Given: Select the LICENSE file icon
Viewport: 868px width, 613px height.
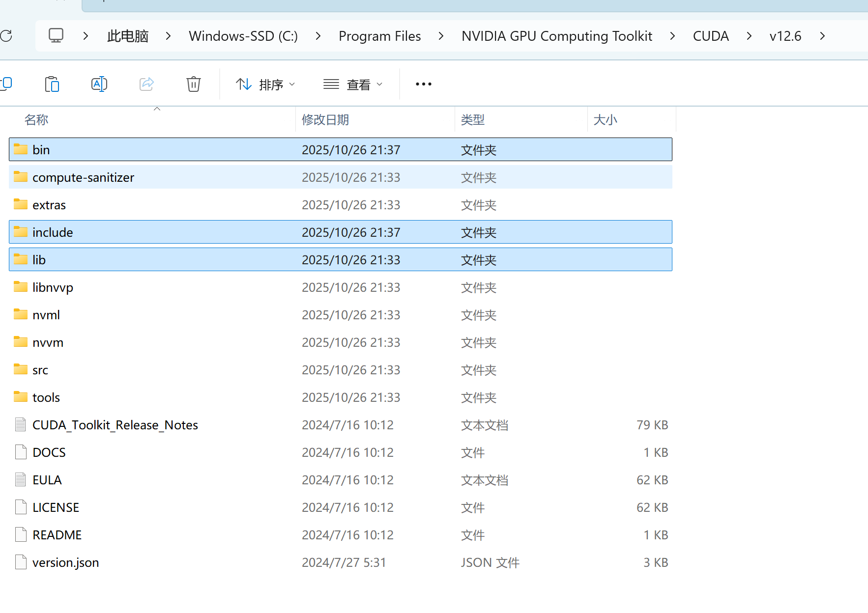Looking at the screenshot, I should pyautogui.click(x=21, y=507).
